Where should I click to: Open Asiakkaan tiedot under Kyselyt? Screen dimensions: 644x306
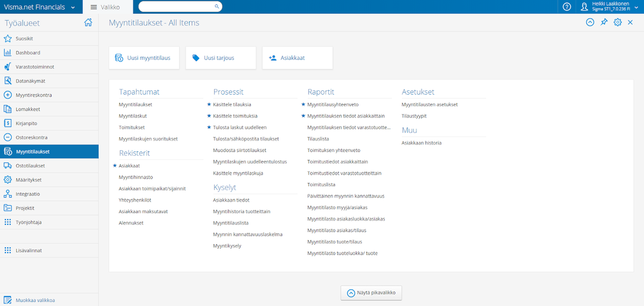pos(231,200)
